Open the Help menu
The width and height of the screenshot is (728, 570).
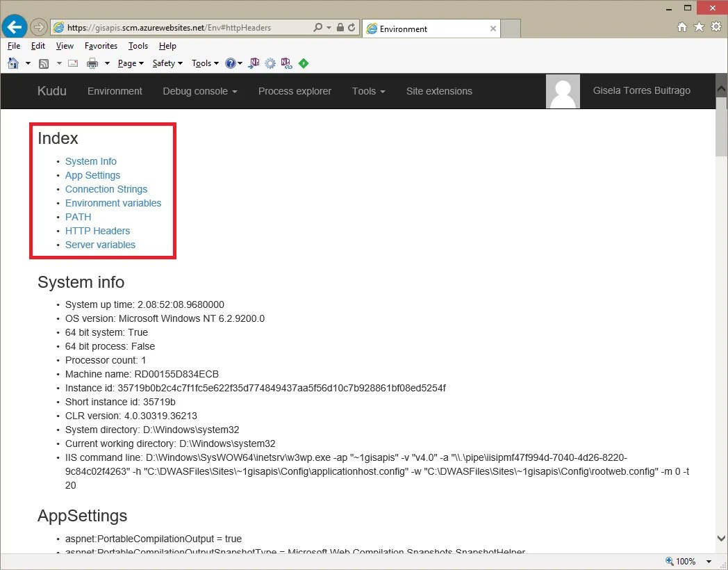(167, 45)
